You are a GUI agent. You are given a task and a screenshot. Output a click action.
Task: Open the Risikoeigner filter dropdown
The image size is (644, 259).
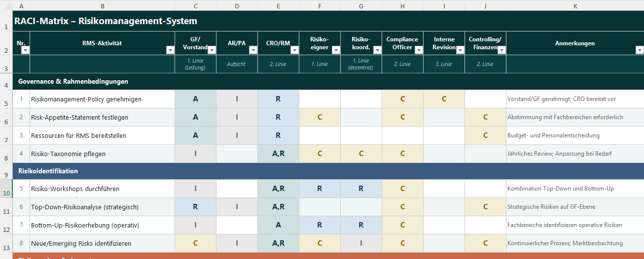[336, 50]
